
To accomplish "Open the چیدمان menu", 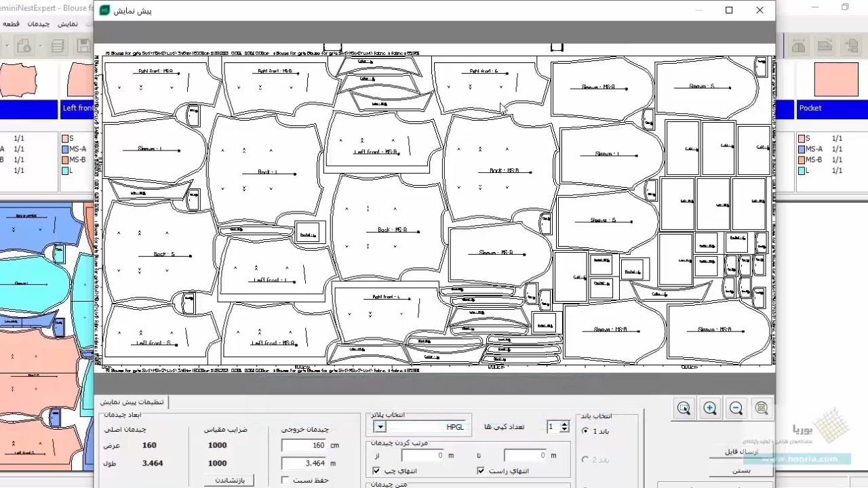I will click(38, 24).
